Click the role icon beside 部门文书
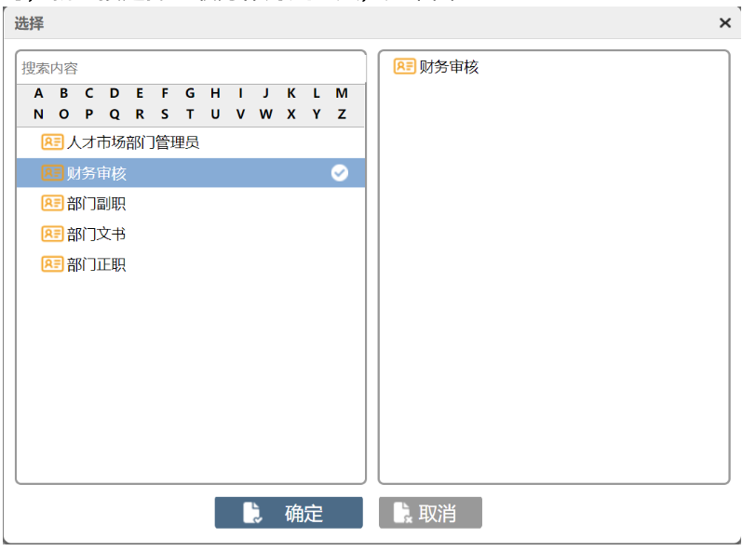Viewport: 756px width, 551px height. coord(52,234)
